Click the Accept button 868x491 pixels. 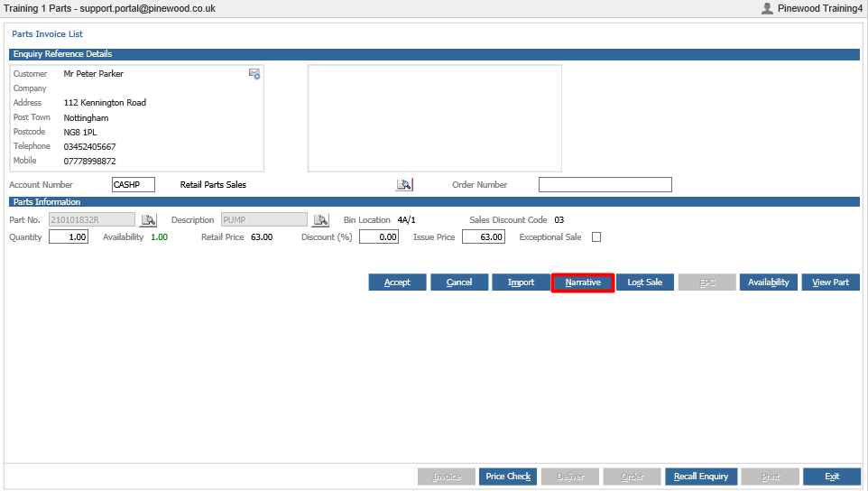398,283
